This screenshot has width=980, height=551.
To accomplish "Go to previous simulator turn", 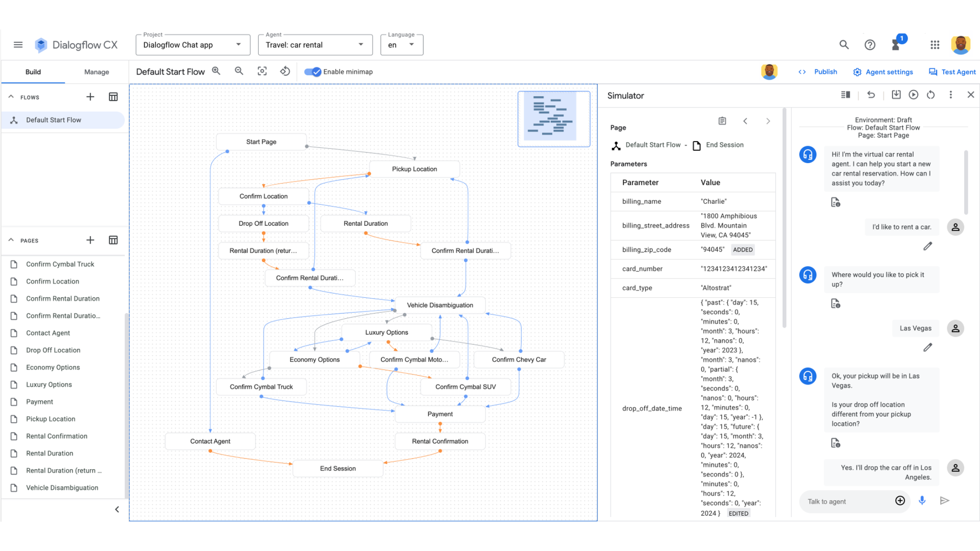I will click(745, 121).
